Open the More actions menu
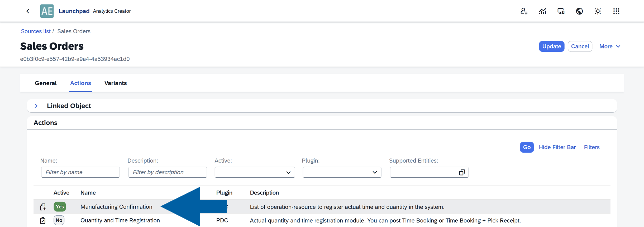Image resolution: width=644 pixels, height=227 pixels. pos(609,46)
